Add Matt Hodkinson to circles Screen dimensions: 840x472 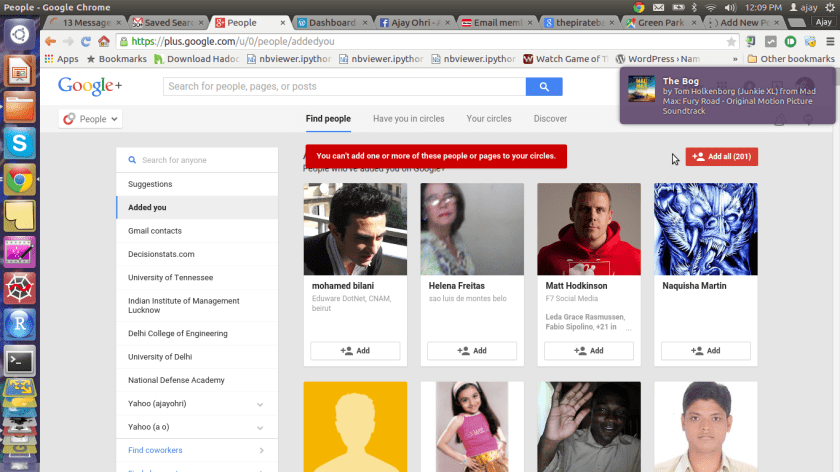(588, 351)
